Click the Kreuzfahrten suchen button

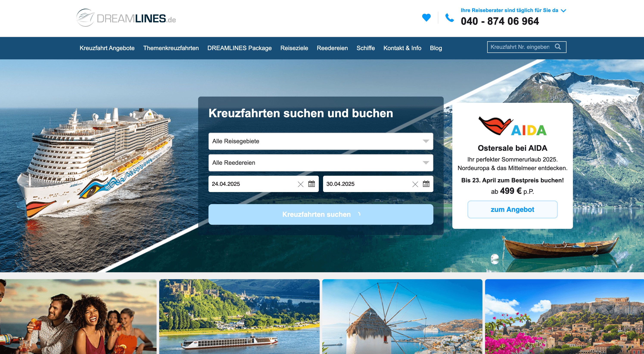pos(321,214)
